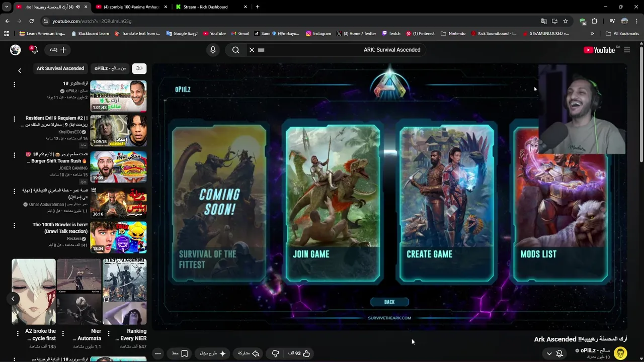644x362 pixels.
Task: Open the oPiiLz channel avatar
Action: pyautogui.click(x=620, y=353)
